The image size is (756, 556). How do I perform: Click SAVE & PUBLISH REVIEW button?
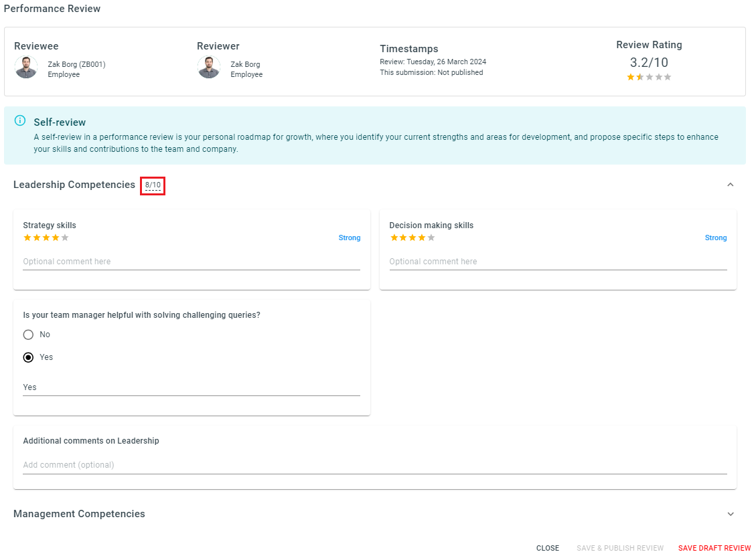620,548
